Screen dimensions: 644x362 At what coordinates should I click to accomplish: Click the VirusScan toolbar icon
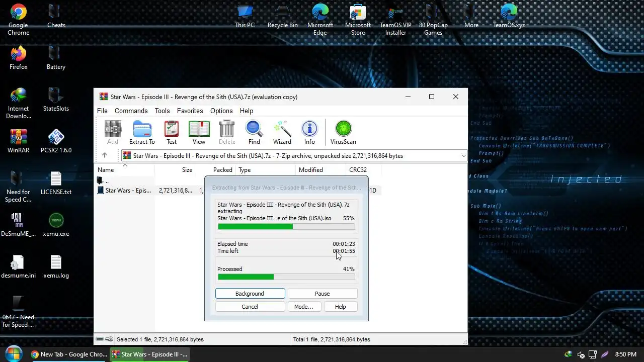click(x=343, y=133)
